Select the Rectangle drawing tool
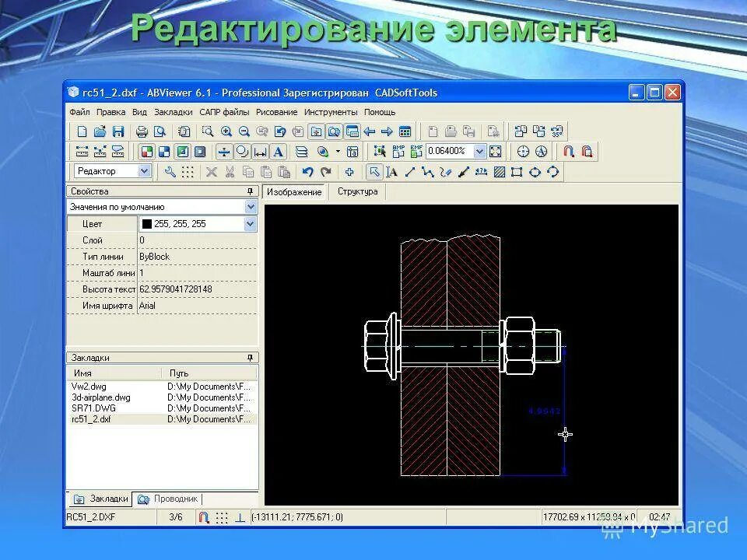 click(517, 172)
